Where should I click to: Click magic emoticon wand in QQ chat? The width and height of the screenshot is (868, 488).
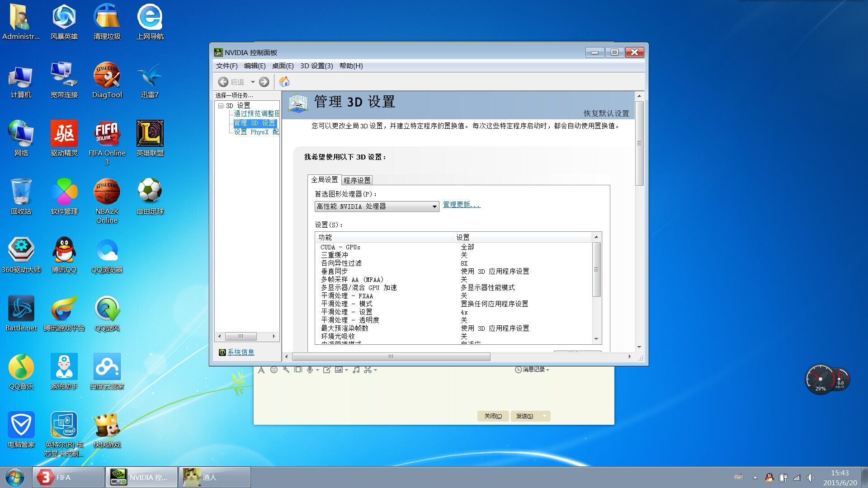point(286,370)
